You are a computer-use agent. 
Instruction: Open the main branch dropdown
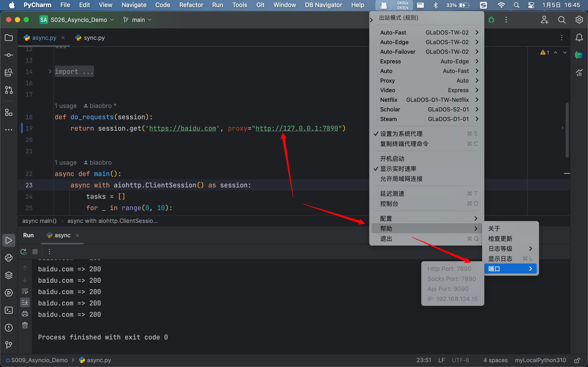tap(138, 20)
